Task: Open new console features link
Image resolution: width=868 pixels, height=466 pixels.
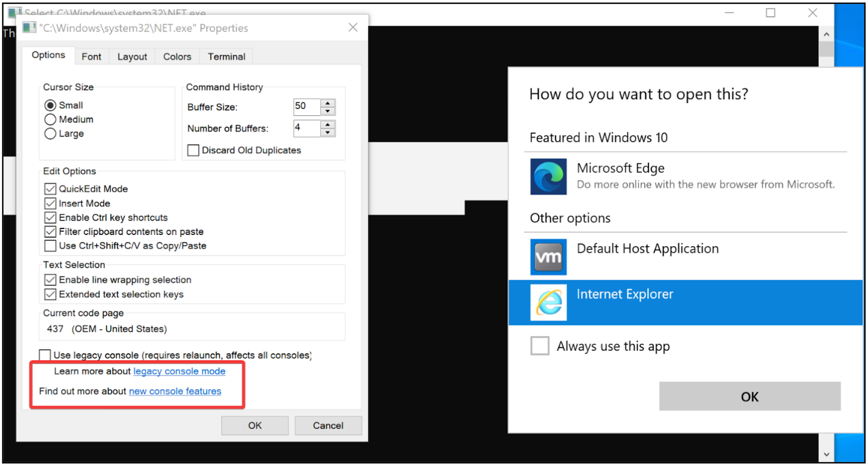Action: [175, 391]
